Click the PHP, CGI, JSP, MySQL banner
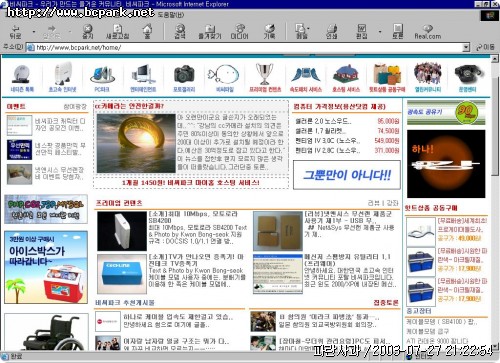This screenshot has height=363, width=500. [46, 209]
